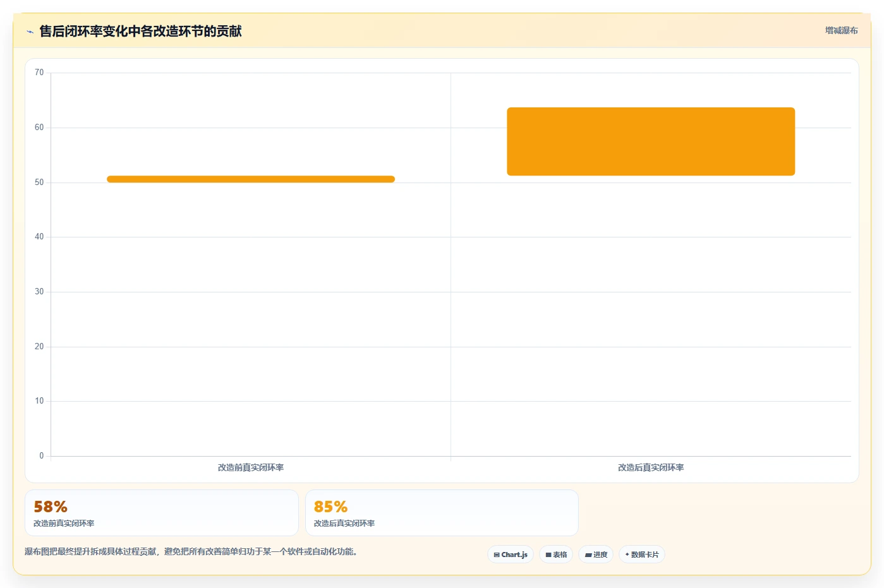Click y-axis tick label 40

coord(39,237)
